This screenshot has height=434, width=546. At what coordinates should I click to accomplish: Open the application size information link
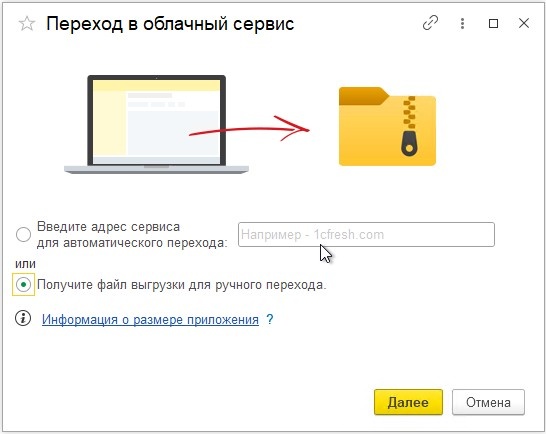pyautogui.click(x=150, y=319)
